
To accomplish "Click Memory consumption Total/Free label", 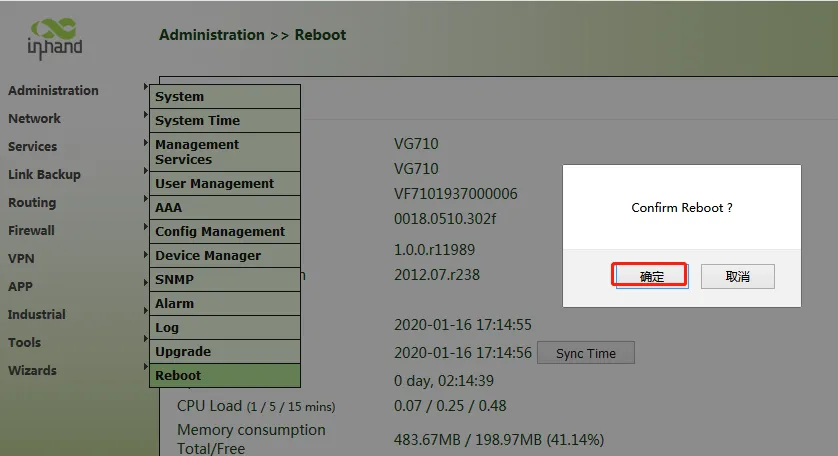I will [251, 439].
